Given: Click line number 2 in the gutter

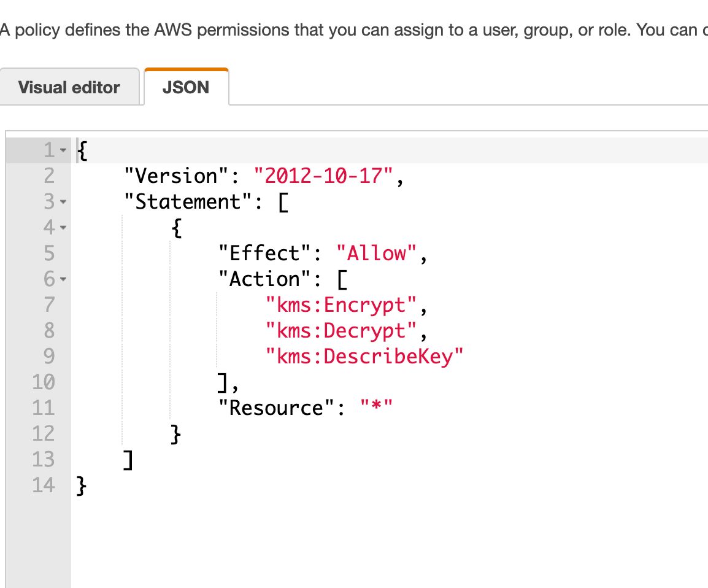Looking at the screenshot, I should (49, 176).
